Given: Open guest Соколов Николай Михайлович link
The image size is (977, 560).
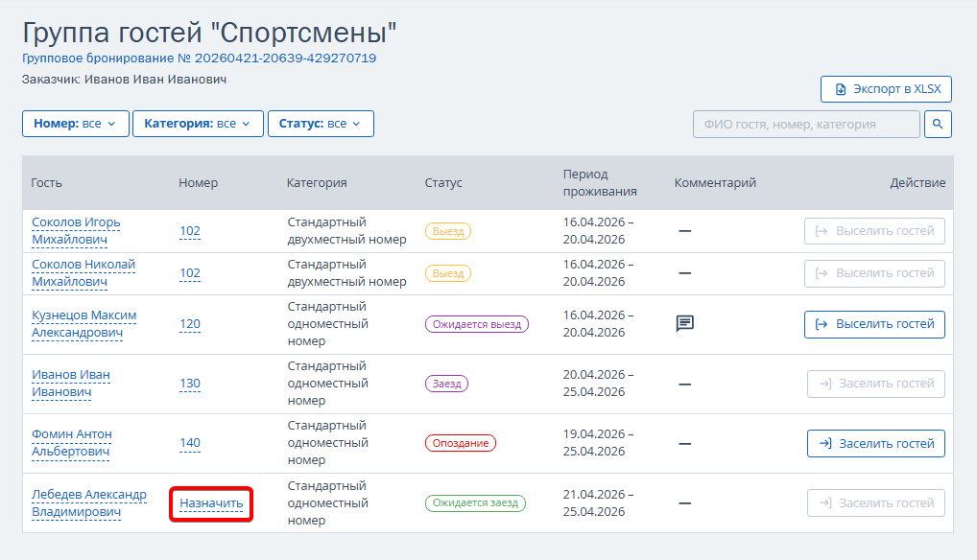Looking at the screenshot, I should (83, 273).
